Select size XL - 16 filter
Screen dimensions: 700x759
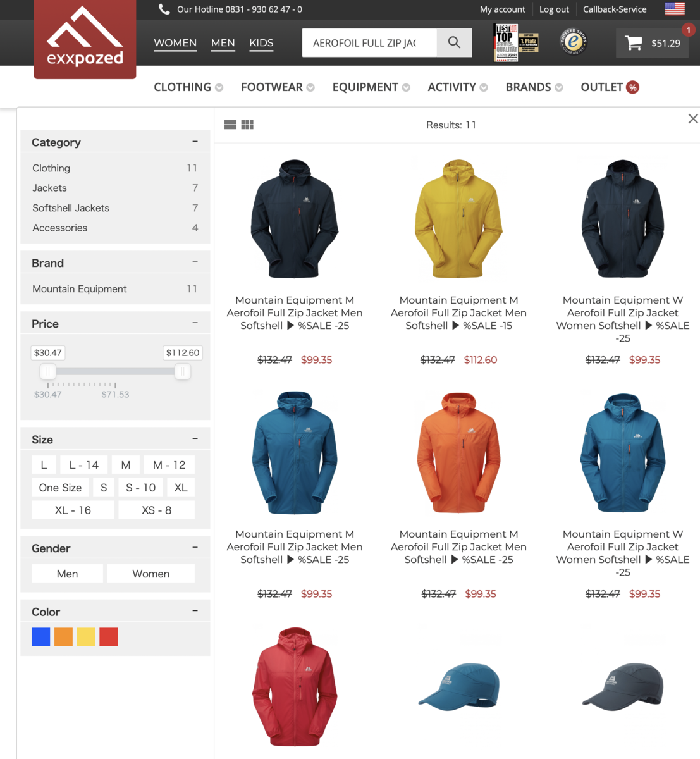pyautogui.click(x=73, y=510)
